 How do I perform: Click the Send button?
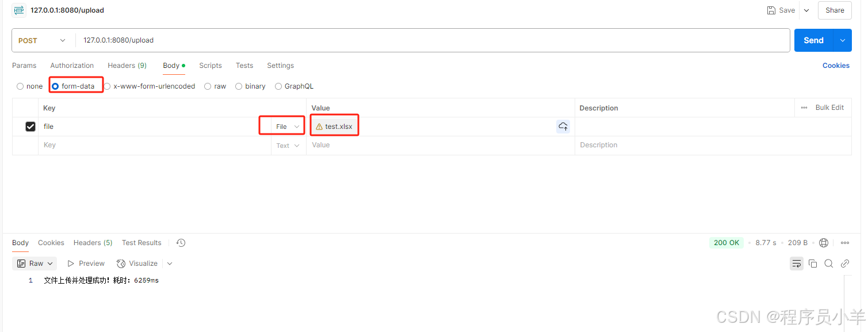813,40
